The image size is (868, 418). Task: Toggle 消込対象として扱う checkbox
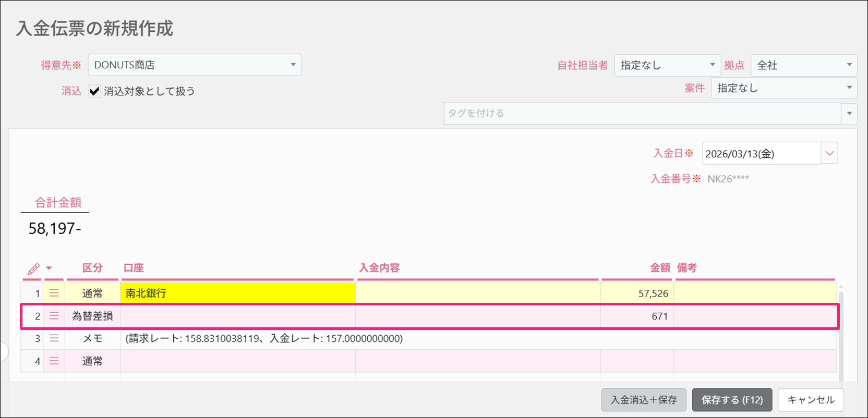tap(94, 91)
